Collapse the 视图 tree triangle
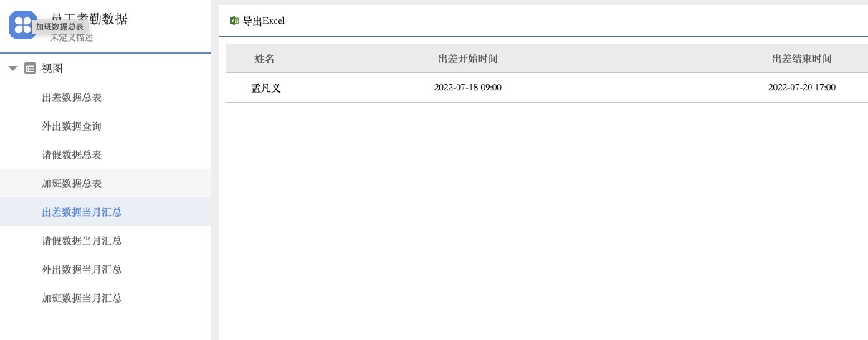868x340 pixels. [13, 68]
